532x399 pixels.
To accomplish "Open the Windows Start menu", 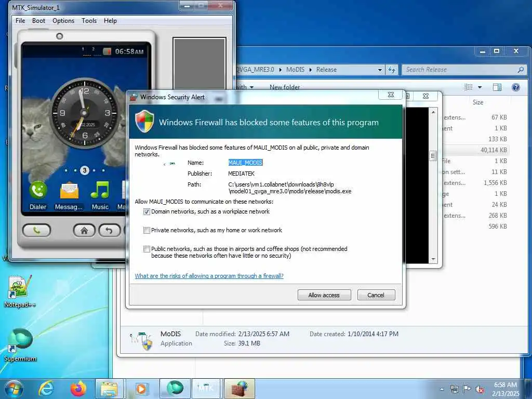I will pyautogui.click(x=14, y=389).
